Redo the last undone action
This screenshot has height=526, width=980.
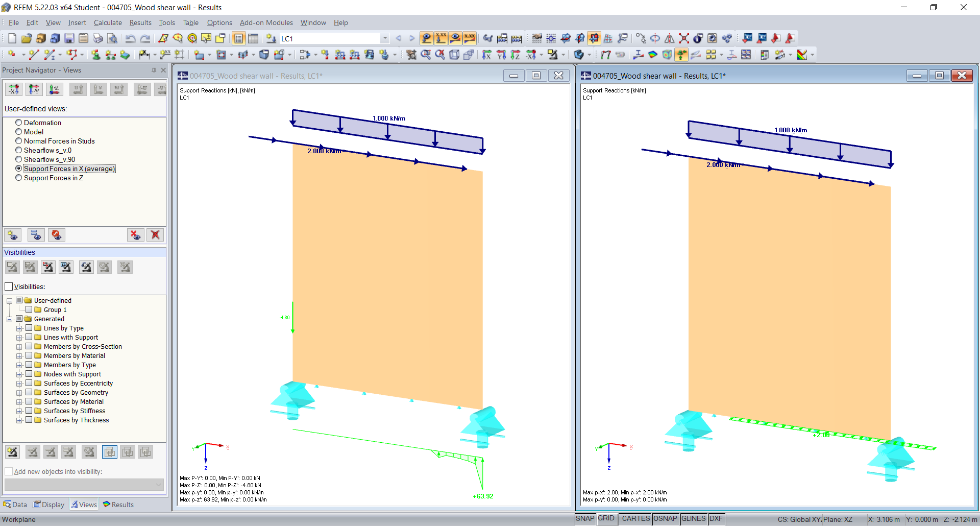[x=145, y=38]
